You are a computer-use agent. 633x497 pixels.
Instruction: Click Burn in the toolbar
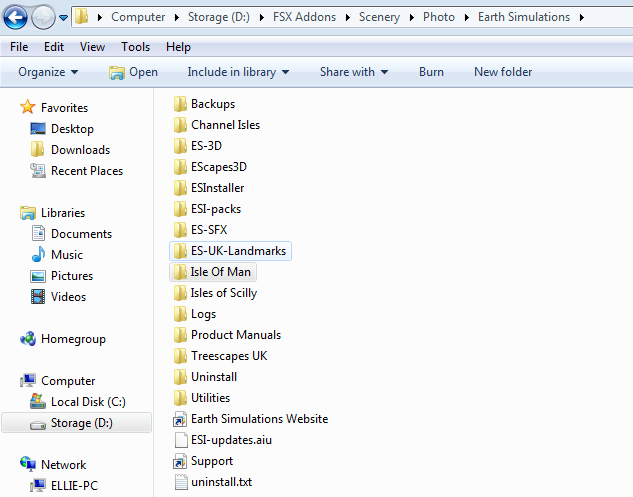pyautogui.click(x=431, y=72)
